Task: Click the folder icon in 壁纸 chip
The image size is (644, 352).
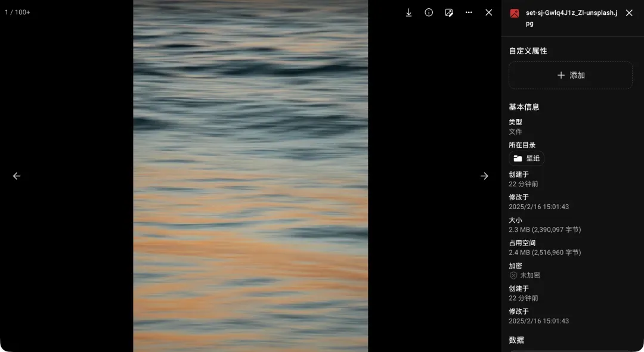Action: tap(518, 158)
